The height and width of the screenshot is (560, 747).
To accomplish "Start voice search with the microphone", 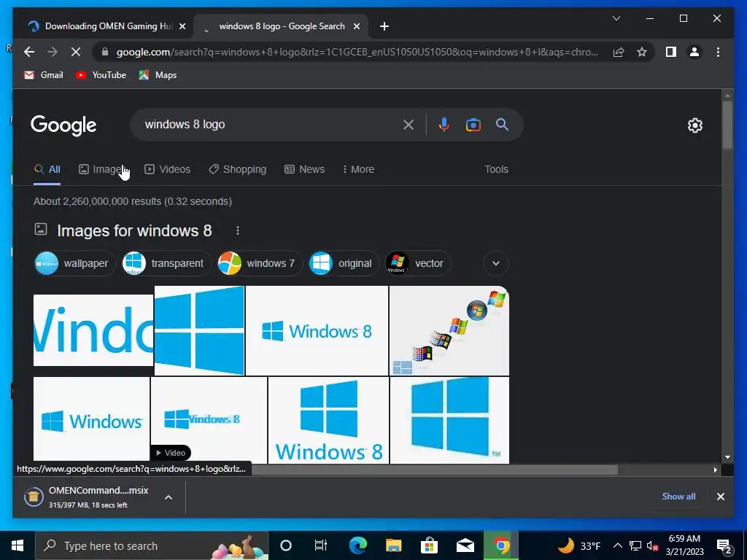I will click(x=444, y=125).
